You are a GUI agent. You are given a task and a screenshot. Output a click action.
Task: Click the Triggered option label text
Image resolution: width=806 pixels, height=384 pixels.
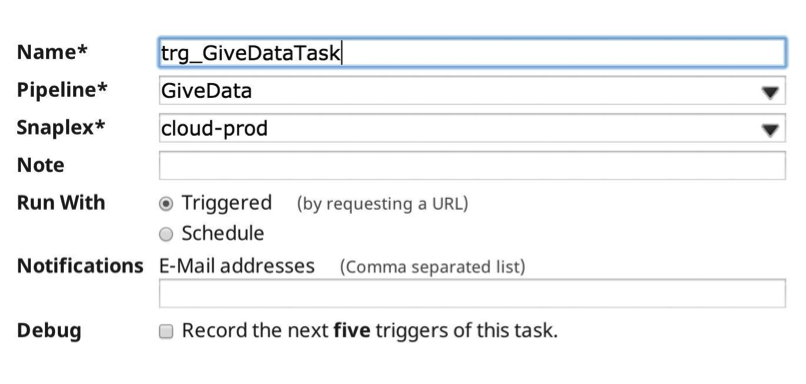click(x=227, y=203)
